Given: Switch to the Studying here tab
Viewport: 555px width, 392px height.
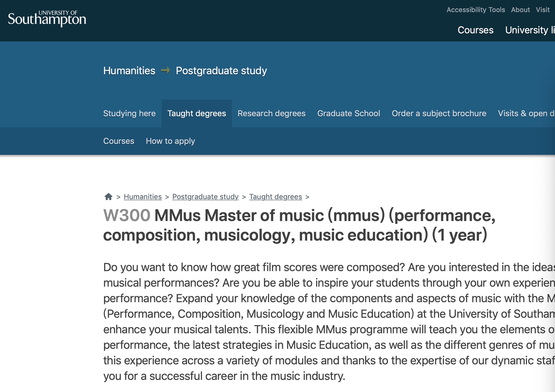Looking at the screenshot, I should coord(129,113).
